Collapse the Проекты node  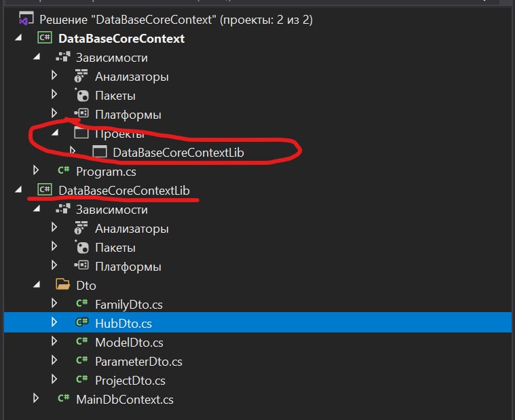(55, 133)
